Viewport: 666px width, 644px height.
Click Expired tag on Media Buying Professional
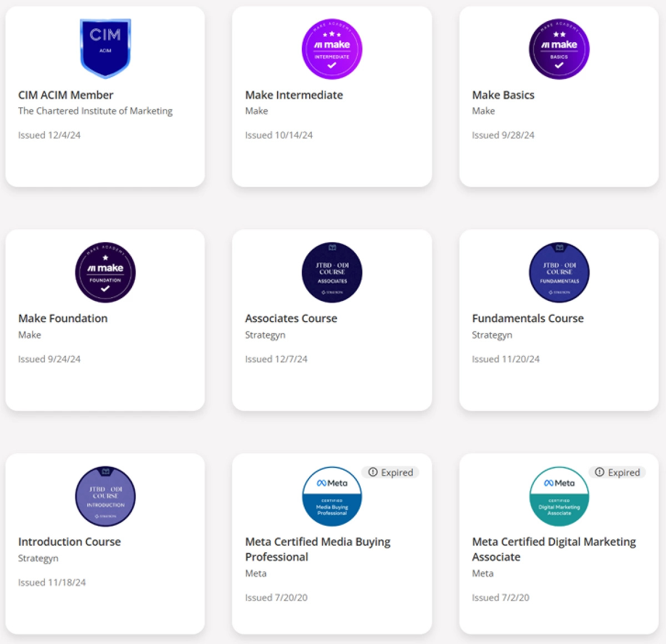click(x=391, y=472)
